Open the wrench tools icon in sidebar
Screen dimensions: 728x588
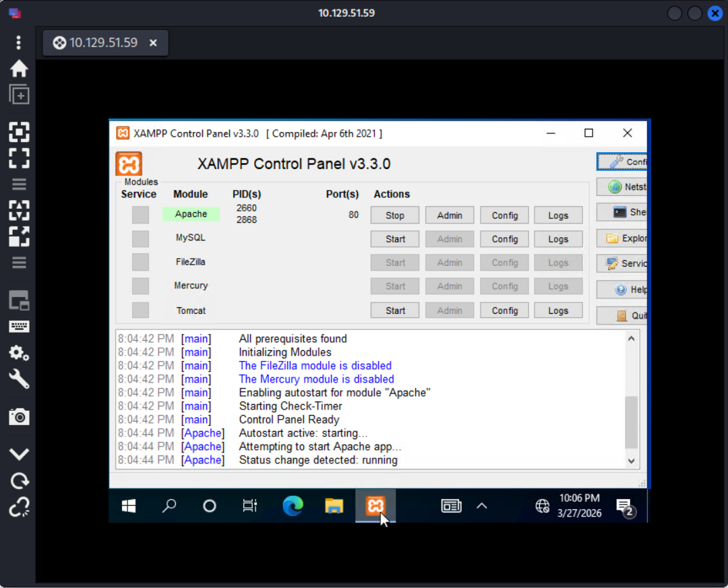(x=19, y=379)
